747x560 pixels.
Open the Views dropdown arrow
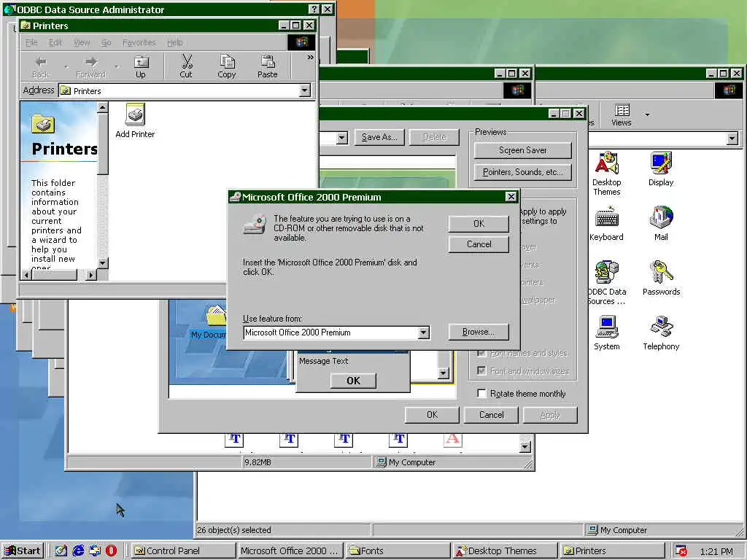pos(647,114)
